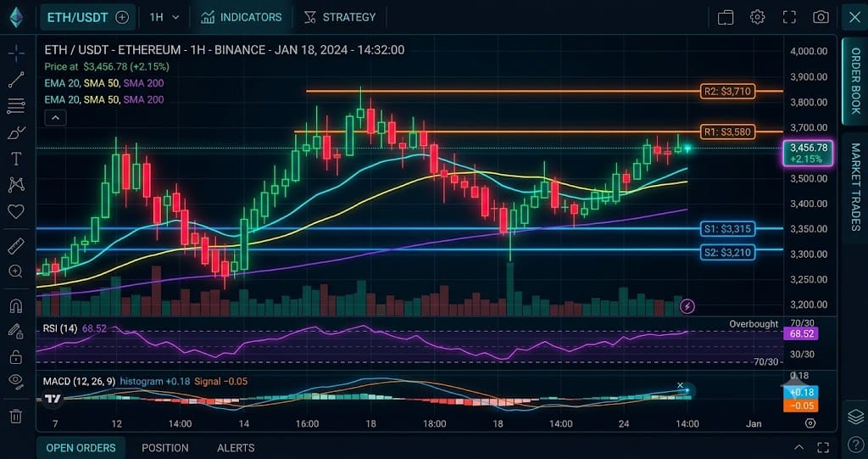Click the lightning bolt icon on volume pane
This screenshot has width=868, height=459.
coord(687,305)
